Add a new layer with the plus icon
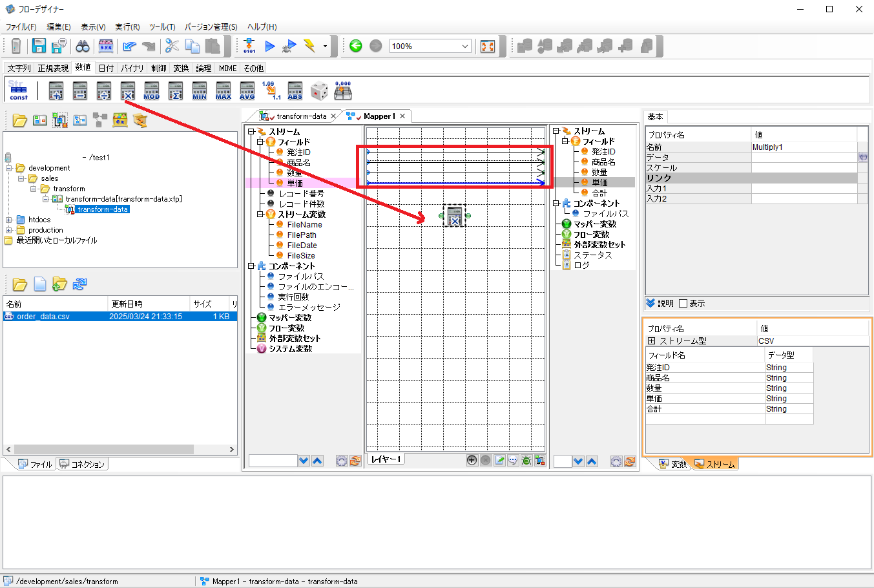This screenshot has height=588, width=874. (x=472, y=460)
